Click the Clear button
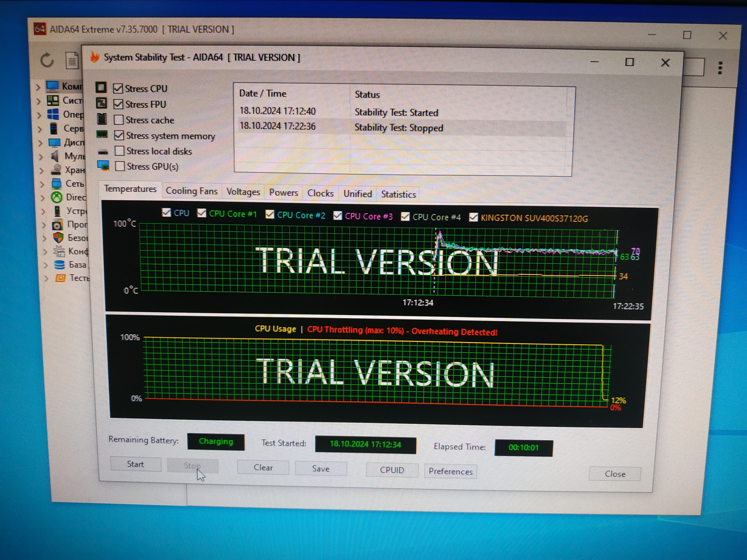Image resolution: width=747 pixels, height=560 pixels. 263,468
